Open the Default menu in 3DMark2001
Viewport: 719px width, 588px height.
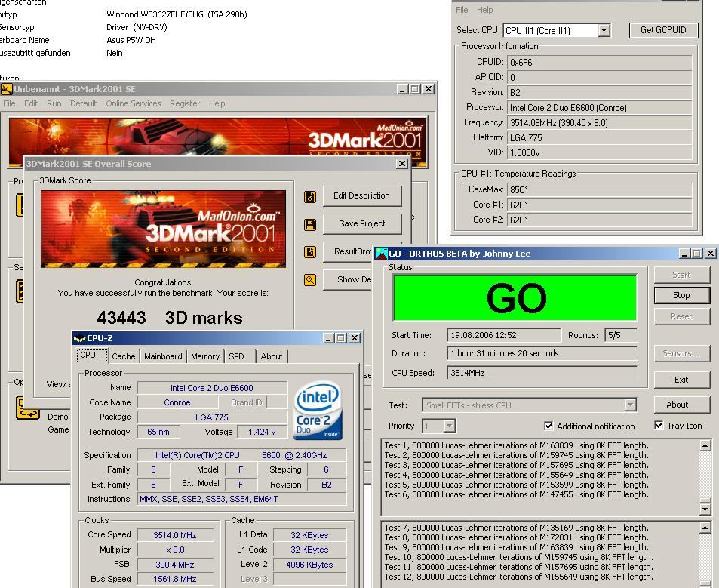point(84,103)
